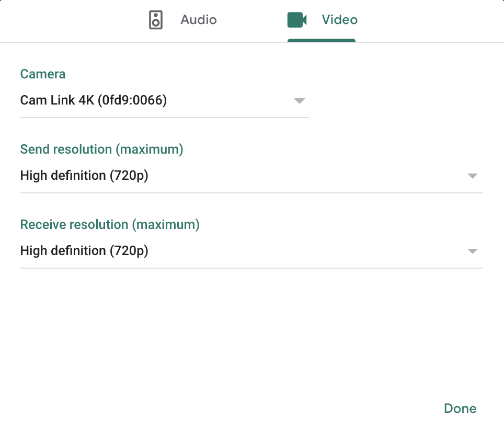Viewport: 504px width, 439px height.
Task: Select the Video tab label
Action: (x=339, y=20)
